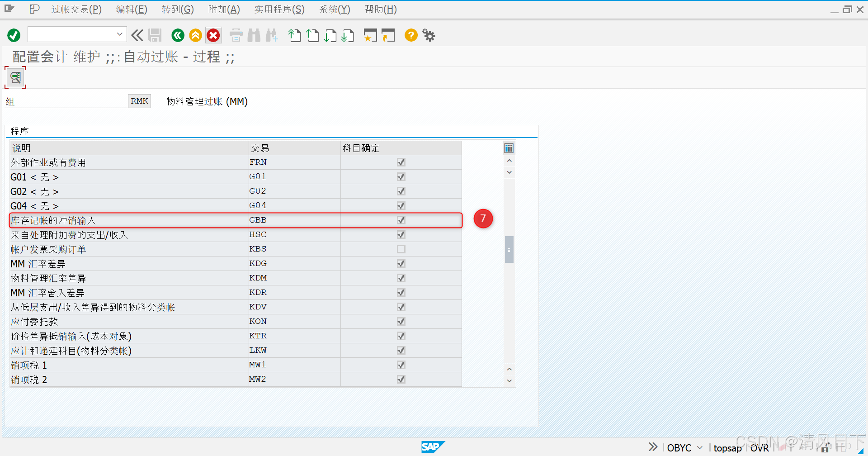Confirm entry with the green Enter checkmark icon
Viewport: 868px width, 456px height.
[x=13, y=35]
